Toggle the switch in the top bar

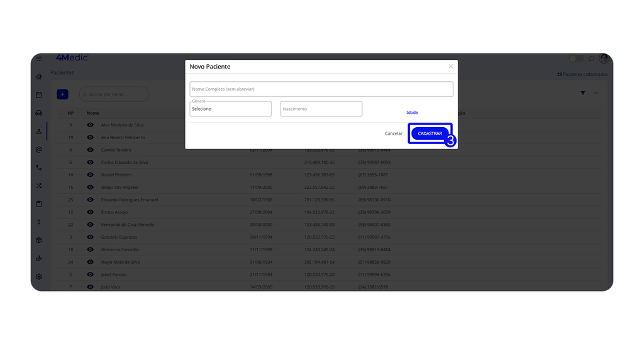tap(576, 59)
